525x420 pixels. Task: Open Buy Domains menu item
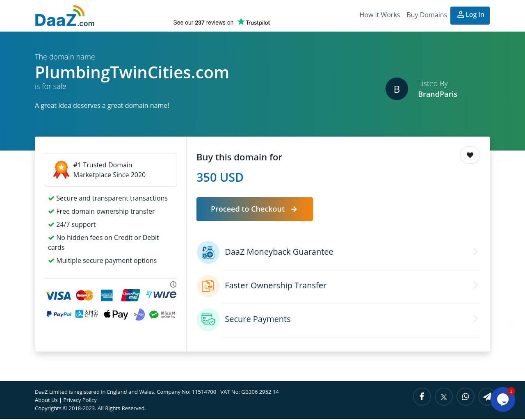tap(427, 15)
